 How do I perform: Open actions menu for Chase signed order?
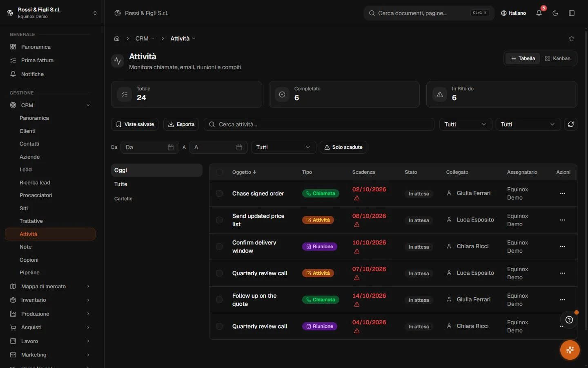click(563, 193)
